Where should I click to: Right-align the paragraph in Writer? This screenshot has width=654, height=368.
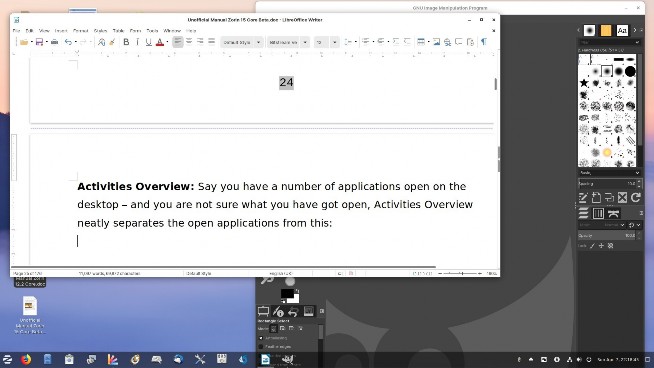pos(200,42)
